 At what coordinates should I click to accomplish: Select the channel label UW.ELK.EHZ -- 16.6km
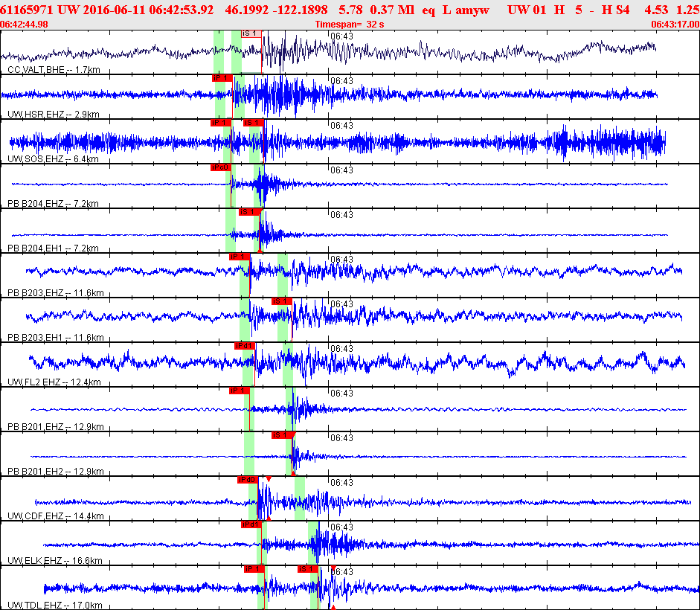(55, 561)
